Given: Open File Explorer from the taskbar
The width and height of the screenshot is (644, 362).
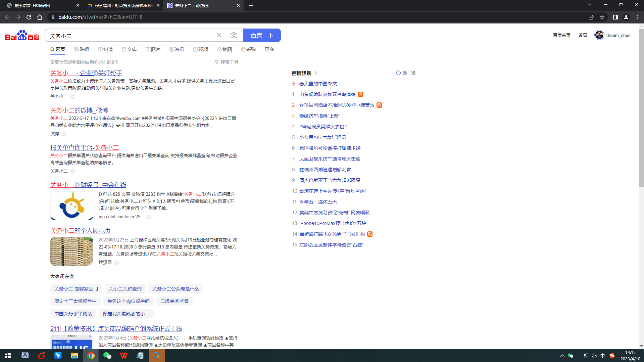Looking at the screenshot, I should 75,356.
